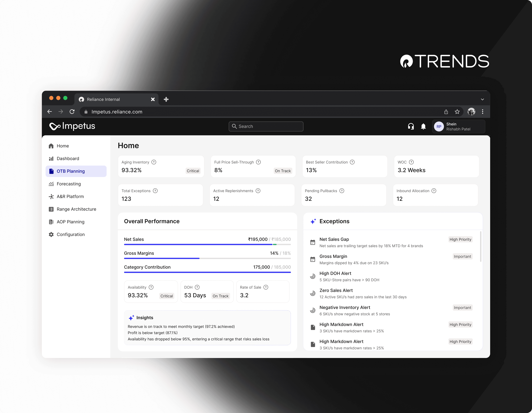
Task: Click the headset support icon
Action: 411,126
